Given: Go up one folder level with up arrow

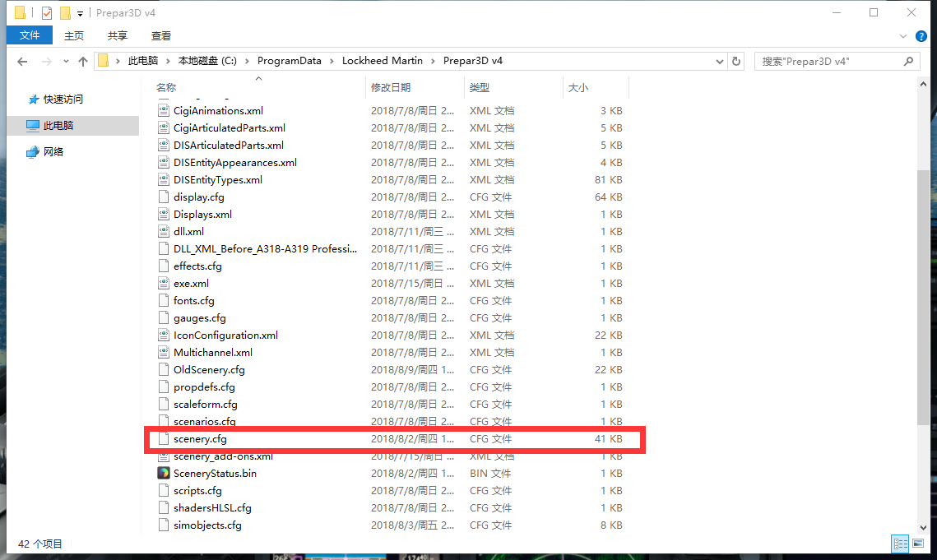Looking at the screenshot, I should (82, 62).
